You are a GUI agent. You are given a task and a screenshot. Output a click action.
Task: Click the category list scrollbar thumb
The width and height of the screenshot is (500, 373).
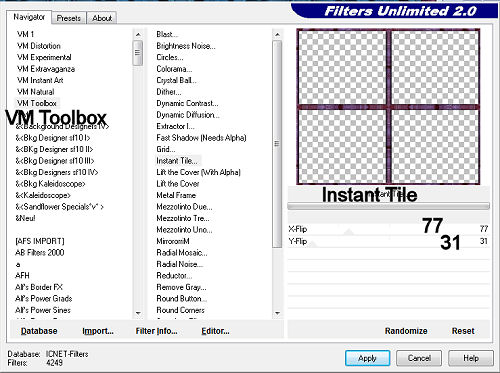click(x=138, y=53)
